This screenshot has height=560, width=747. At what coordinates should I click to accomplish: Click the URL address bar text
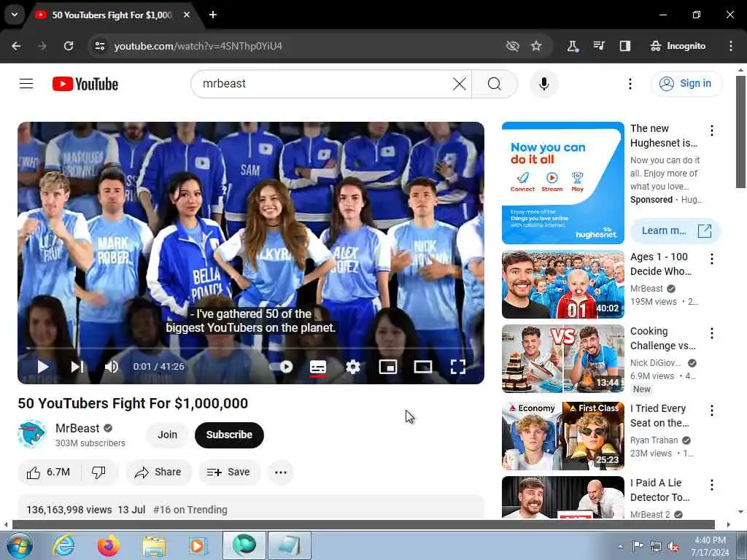pyautogui.click(x=198, y=46)
